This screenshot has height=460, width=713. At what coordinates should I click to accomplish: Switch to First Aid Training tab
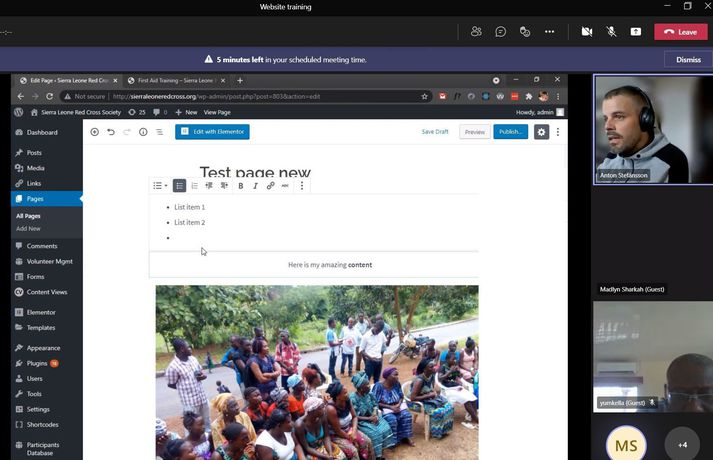coord(176,80)
